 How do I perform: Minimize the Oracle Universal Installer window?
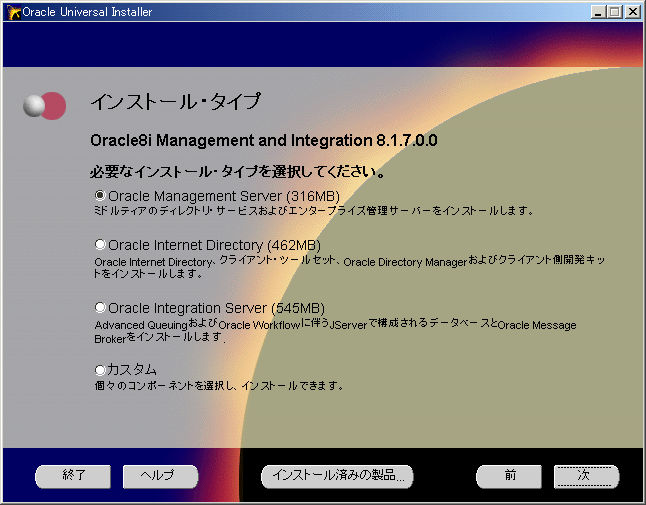pos(597,12)
